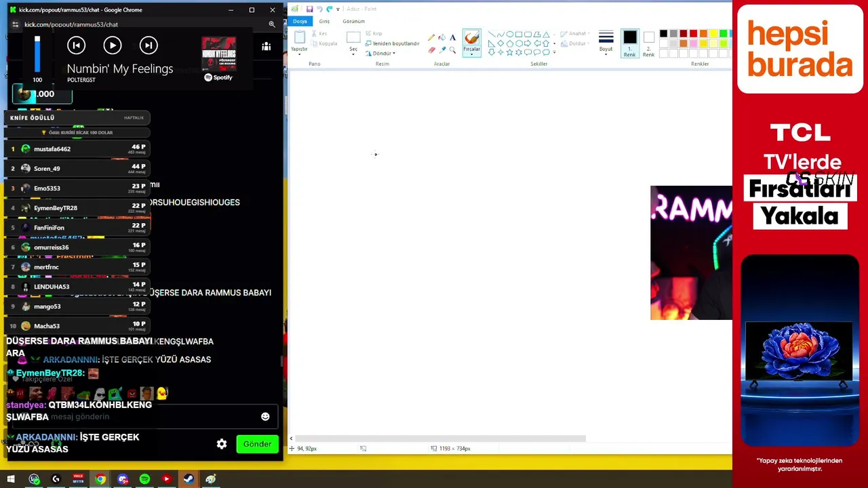This screenshot has height=488, width=868.
Task: Click the site info icon in Chrome
Action: tap(15, 24)
